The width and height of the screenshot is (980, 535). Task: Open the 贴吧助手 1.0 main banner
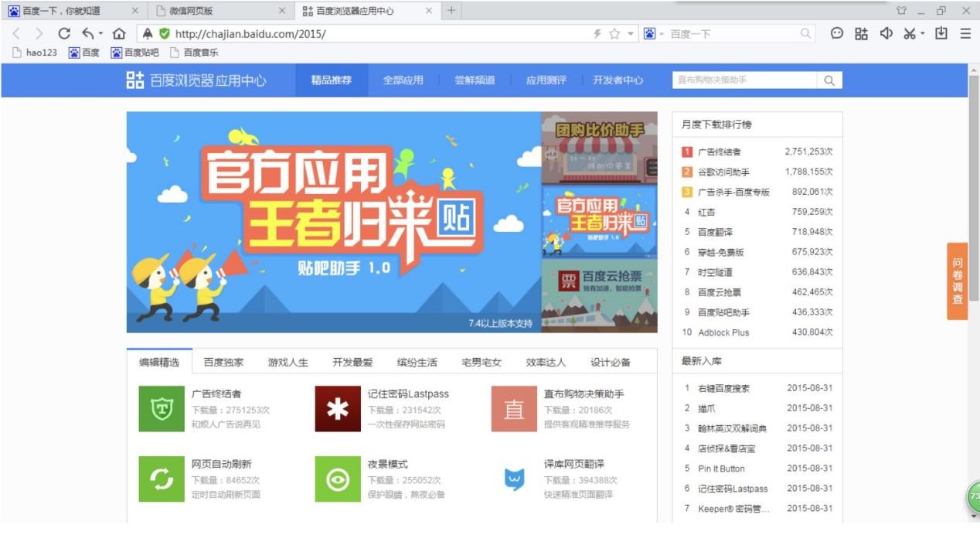pos(333,222)
